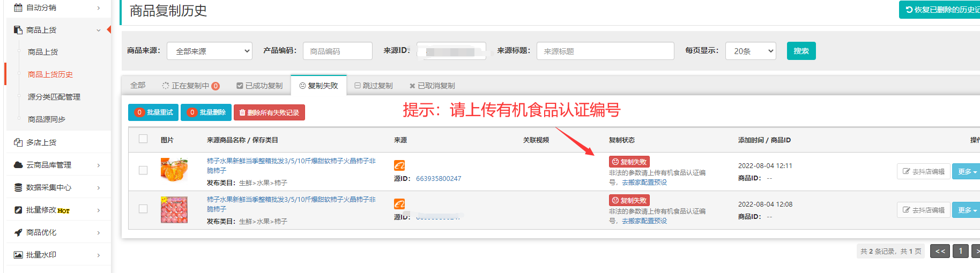Click the 来源标题 input field

(x=605, y=51)
